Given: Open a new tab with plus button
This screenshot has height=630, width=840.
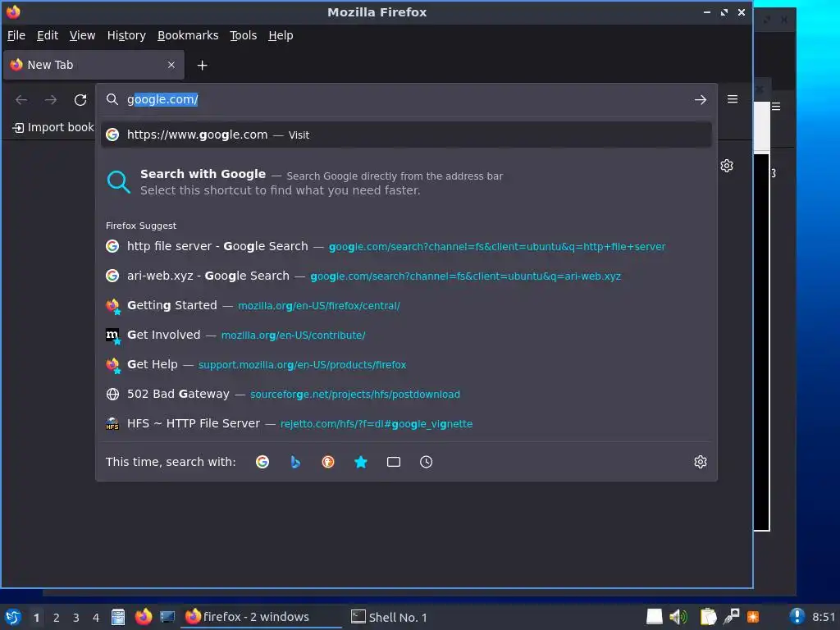Looking at the screenshot, I should click(x=202, y=66).
